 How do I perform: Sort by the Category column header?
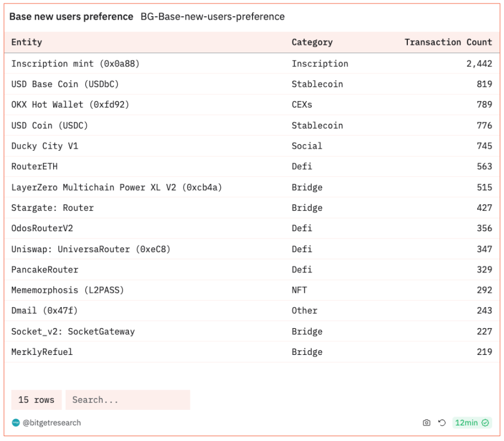pos(312,42)
